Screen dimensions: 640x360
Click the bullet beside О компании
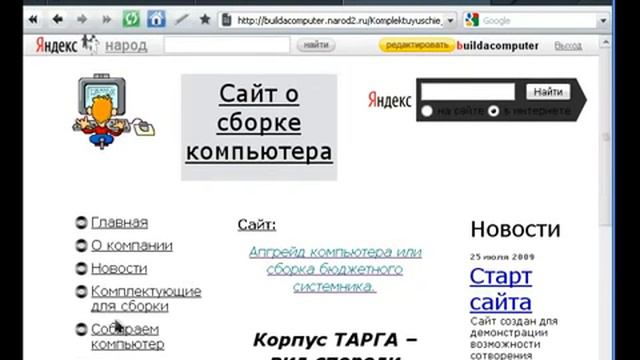click(x=81, y=245)
